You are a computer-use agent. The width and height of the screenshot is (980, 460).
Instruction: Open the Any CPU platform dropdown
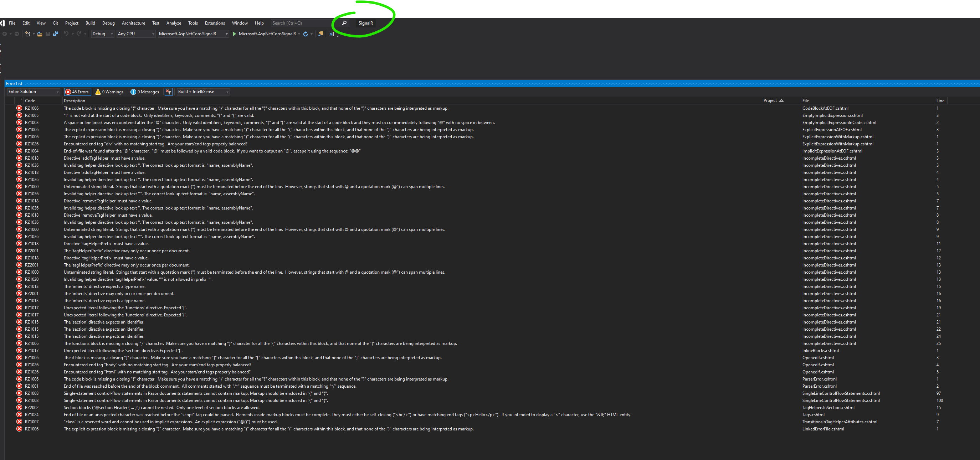point(135,34)
